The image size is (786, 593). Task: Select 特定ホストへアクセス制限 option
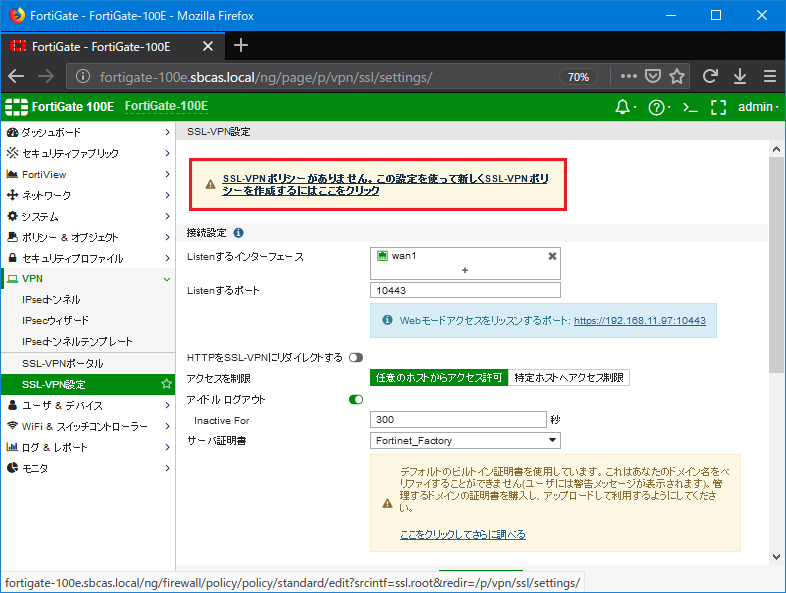pos(569,377)
